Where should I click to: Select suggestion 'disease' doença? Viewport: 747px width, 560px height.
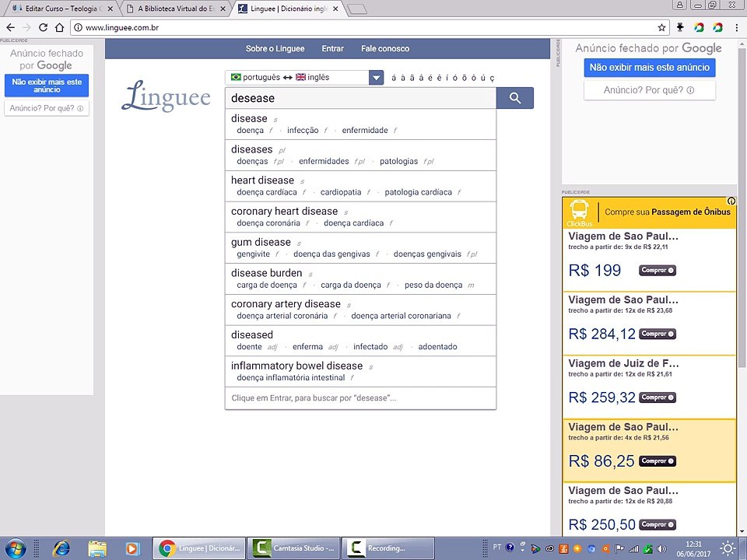point(360,124)
